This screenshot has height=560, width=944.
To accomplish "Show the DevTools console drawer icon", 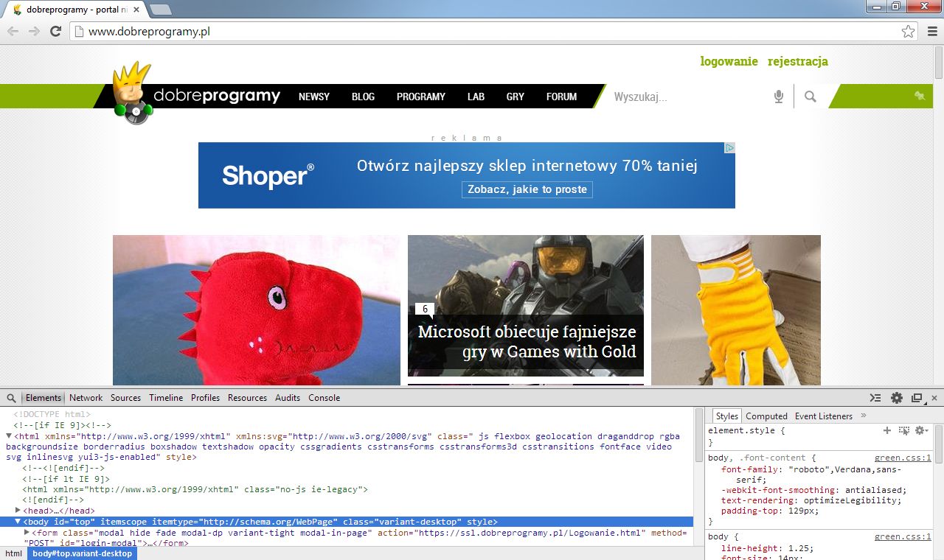I will click(875, 398).
